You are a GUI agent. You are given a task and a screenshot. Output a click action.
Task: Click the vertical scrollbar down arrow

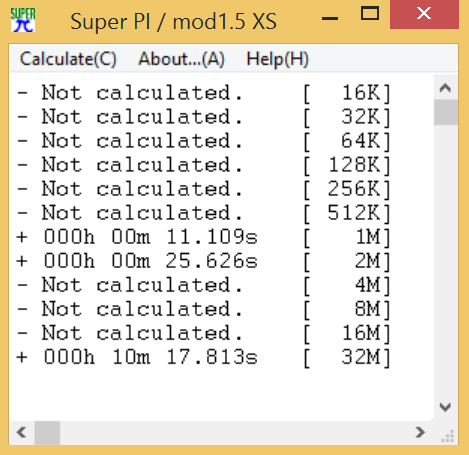coord(445,407)
